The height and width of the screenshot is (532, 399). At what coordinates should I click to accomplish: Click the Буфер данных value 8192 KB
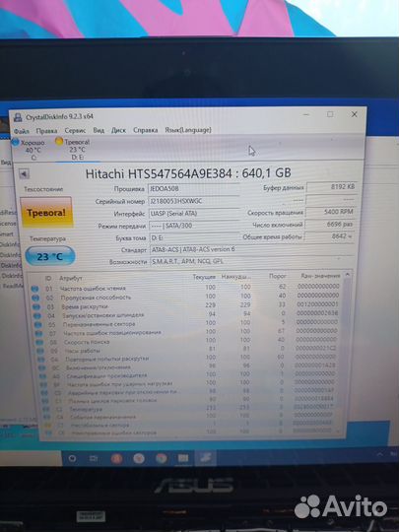point(331,186)
